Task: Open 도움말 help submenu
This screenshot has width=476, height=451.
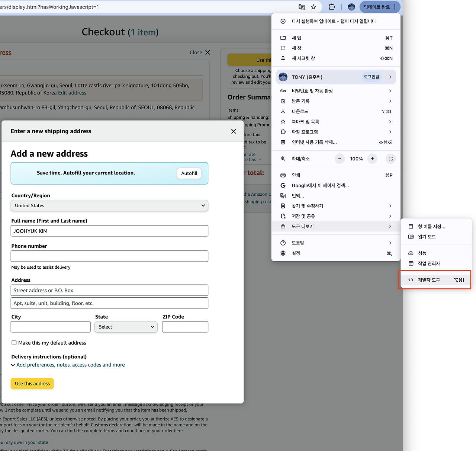Action: [x=336, y=243]
